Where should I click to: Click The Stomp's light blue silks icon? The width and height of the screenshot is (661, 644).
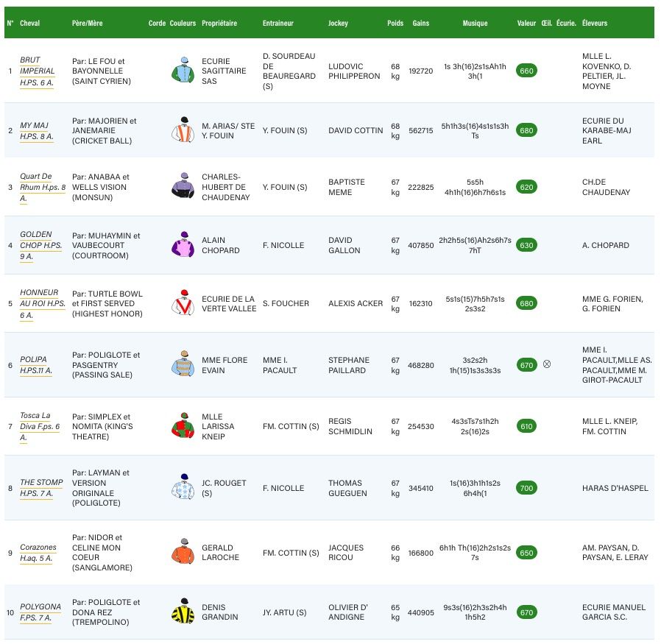(x=182, y=487)
